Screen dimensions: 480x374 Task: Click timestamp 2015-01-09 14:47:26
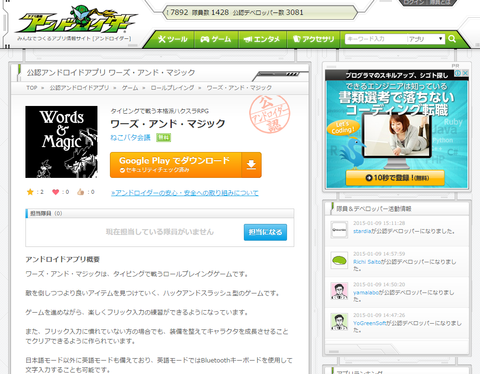tap(379, 315)
